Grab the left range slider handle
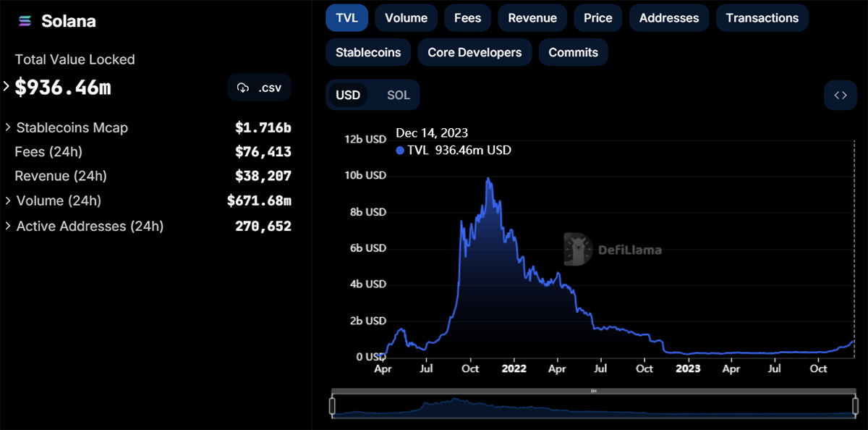The width and height of the screenshot is (868, 430). (332, 406)
